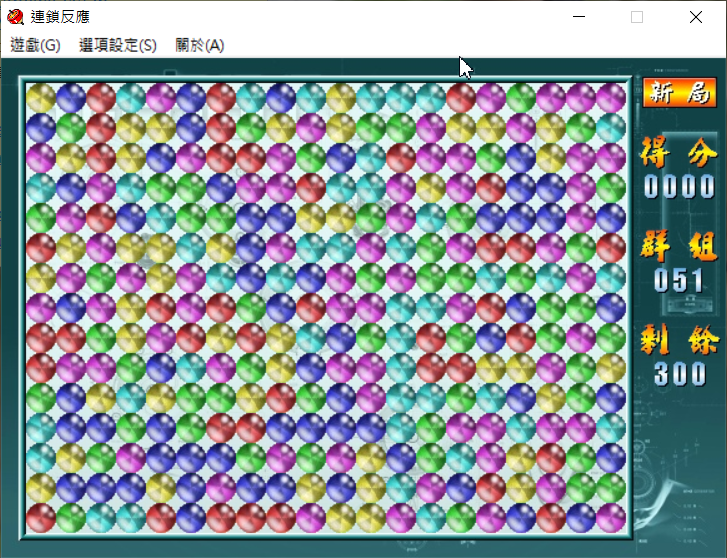Click the 得分 score counter display
The width and height of the screenshot is (727, 558).
[x=679, y=187]
